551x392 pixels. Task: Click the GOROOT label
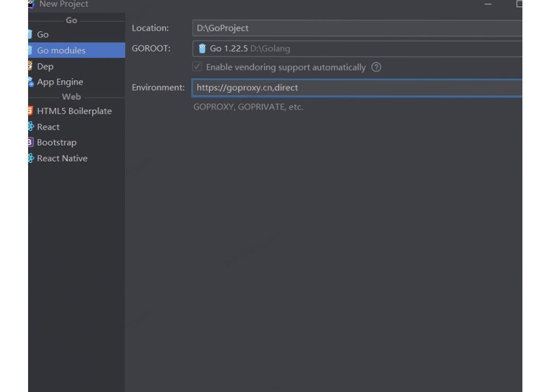coord(151,49)
